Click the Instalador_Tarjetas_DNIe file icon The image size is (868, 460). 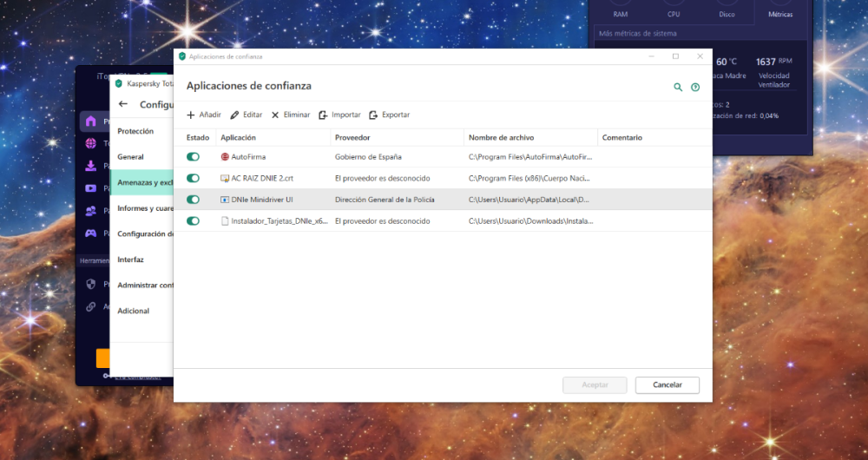[225, 220]
